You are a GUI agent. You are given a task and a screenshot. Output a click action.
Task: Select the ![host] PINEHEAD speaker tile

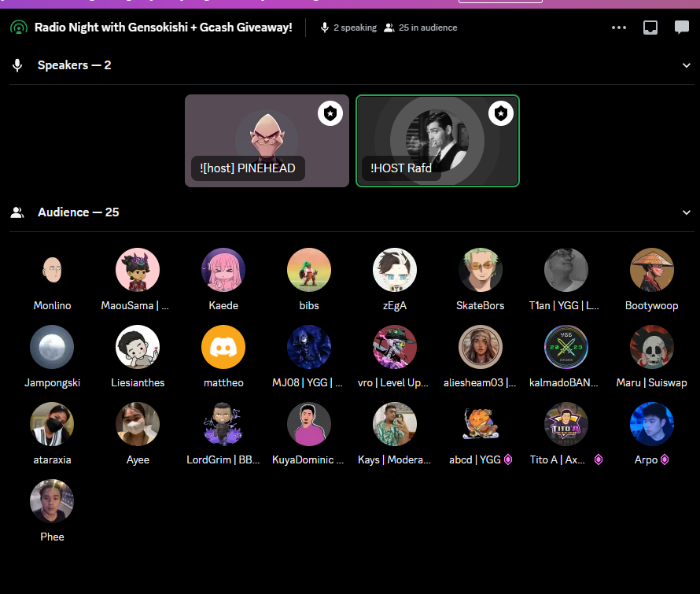(267, 141)
